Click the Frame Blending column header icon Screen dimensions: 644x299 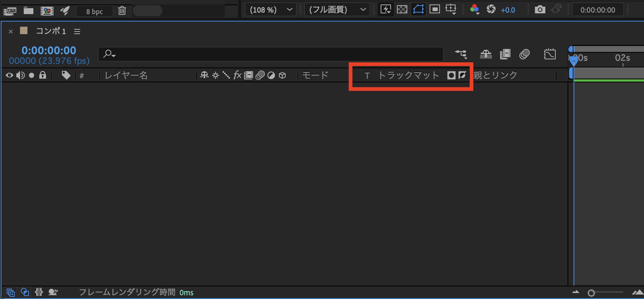point(249,75)
